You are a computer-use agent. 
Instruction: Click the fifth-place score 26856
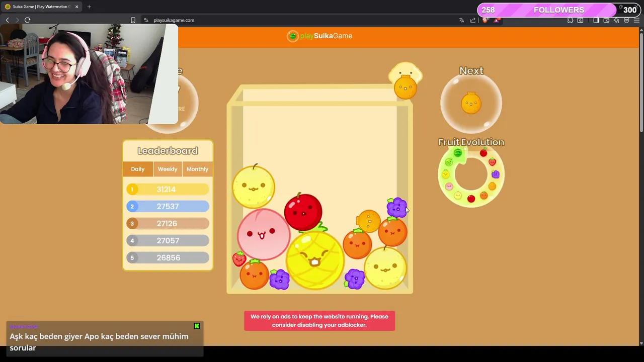point(168,258)
